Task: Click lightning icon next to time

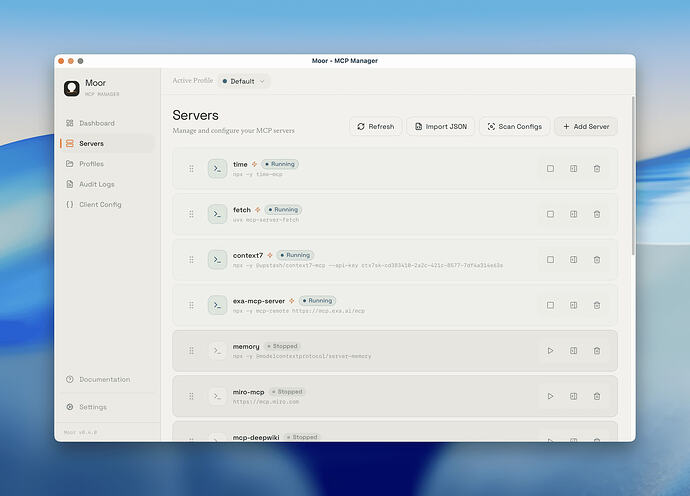Action: [x=254, y=164]
